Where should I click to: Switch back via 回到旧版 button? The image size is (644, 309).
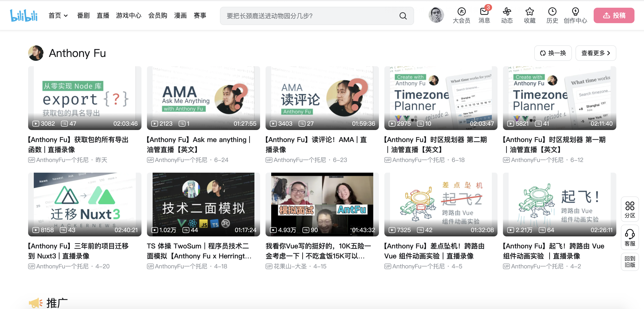[x=629, y=261]
